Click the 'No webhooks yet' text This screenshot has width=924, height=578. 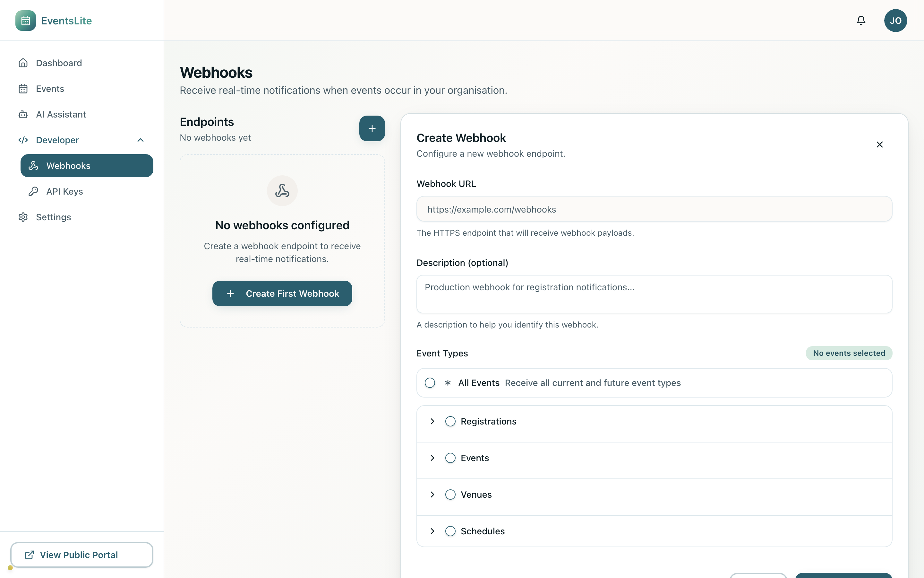[215, 138]
